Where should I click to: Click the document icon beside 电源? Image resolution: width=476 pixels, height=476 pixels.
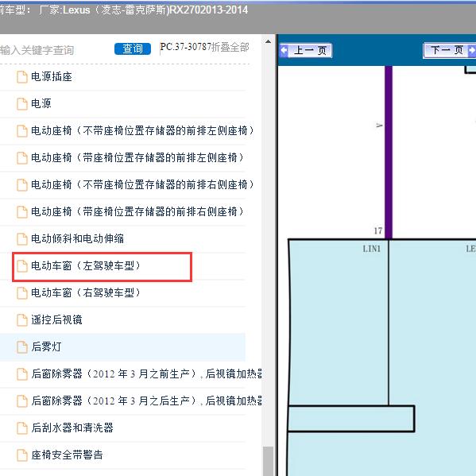point(22,104)
